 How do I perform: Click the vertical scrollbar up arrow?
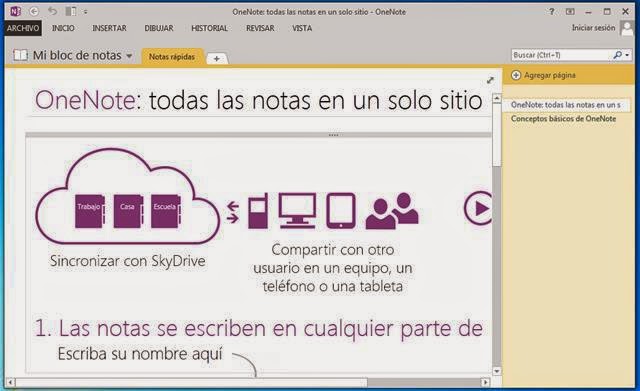(x=497, y=98)
